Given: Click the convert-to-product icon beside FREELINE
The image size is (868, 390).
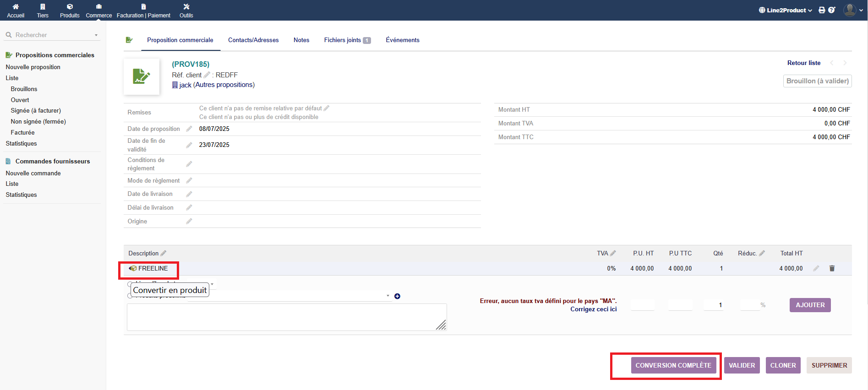Looking at the screenshot, I should tap(133, 268).
